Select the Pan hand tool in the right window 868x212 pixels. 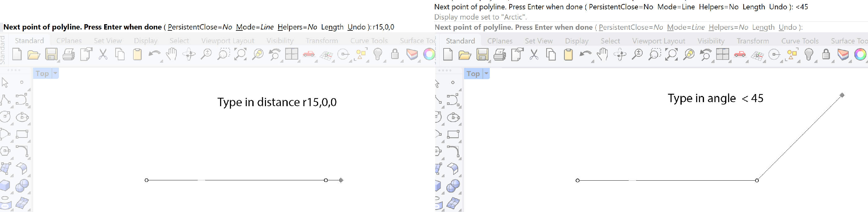[602, 54]
